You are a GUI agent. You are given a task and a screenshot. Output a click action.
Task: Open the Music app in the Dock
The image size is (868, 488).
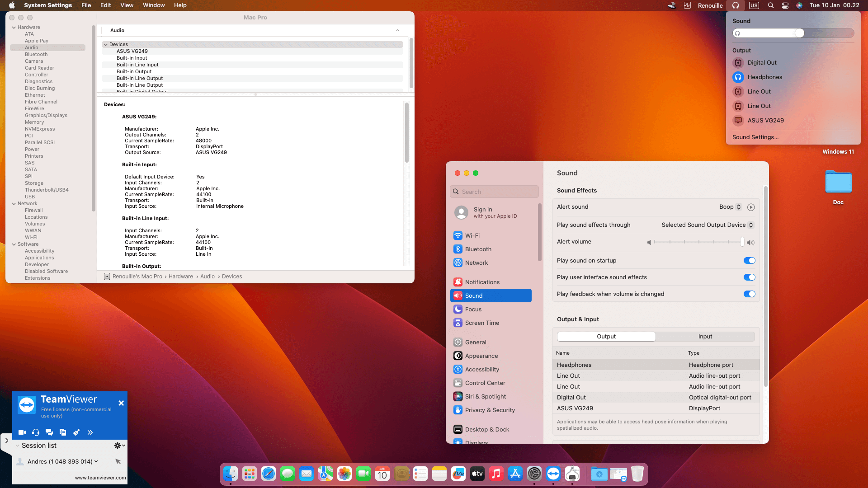click(x=496, y=474)
